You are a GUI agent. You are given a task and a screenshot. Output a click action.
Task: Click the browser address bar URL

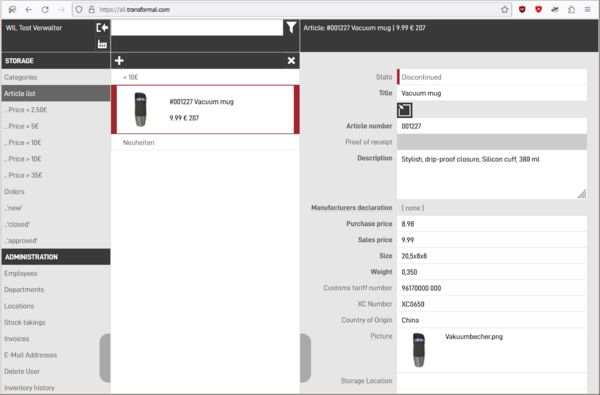(x=135, y=10)
